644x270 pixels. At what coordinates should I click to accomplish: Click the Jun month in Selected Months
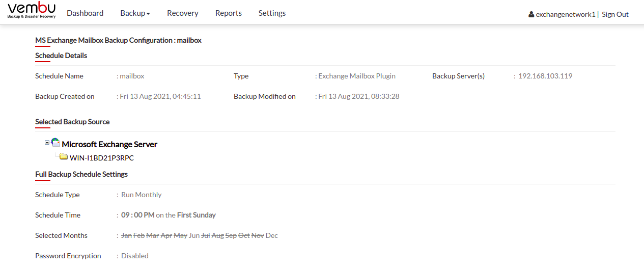point(194,235)
